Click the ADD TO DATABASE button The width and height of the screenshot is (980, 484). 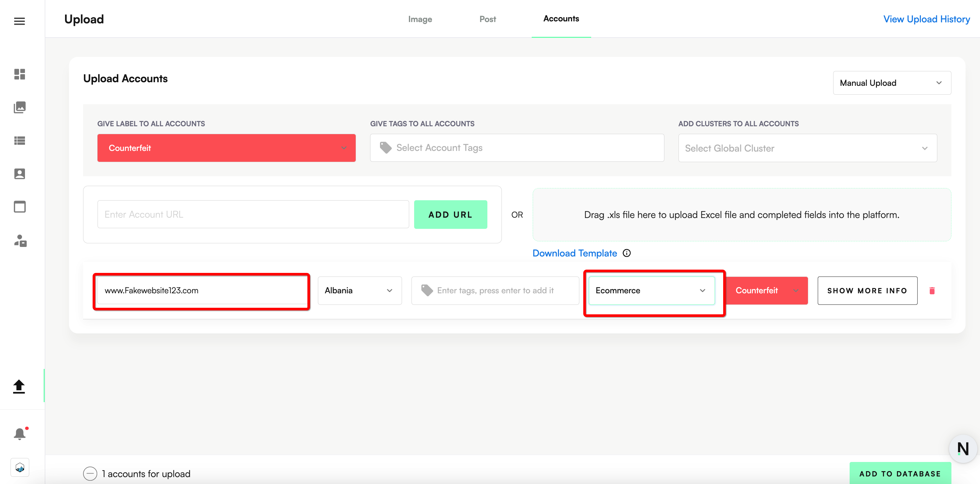(900, 473)
